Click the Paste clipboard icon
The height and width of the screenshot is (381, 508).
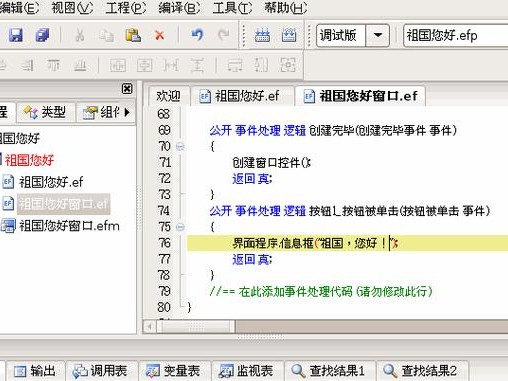click(x=133, y=35)
